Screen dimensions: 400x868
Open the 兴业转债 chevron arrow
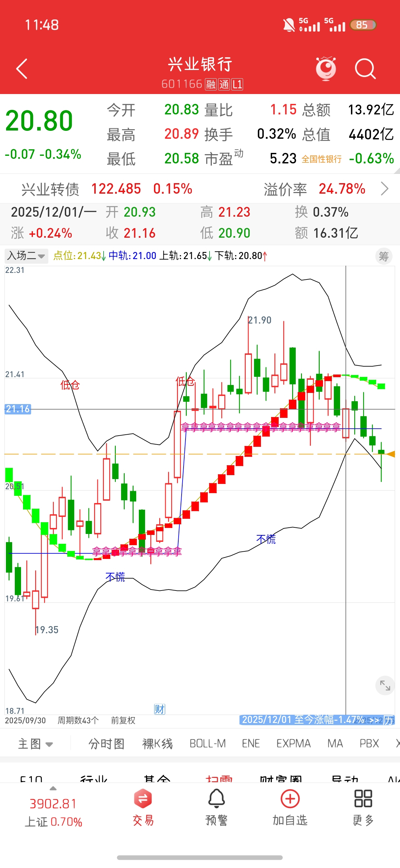tap(385, 189)
